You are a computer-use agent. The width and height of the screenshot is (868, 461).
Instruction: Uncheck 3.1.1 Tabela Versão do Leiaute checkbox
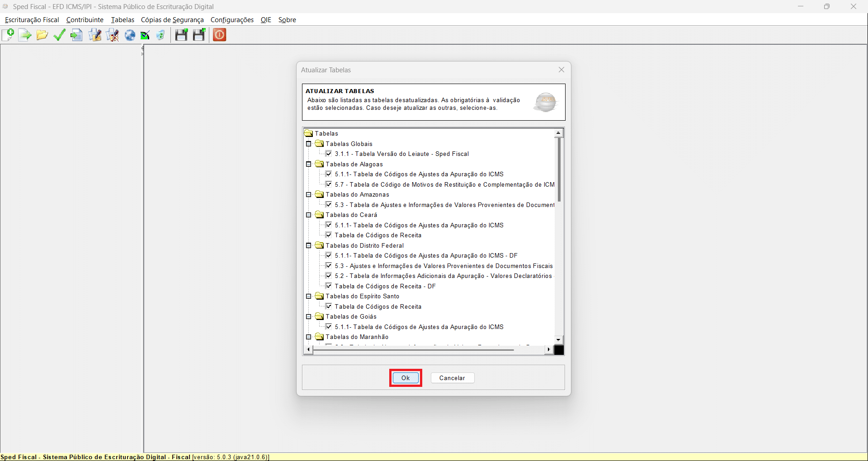pyautogui.click(x=329, y=154)
